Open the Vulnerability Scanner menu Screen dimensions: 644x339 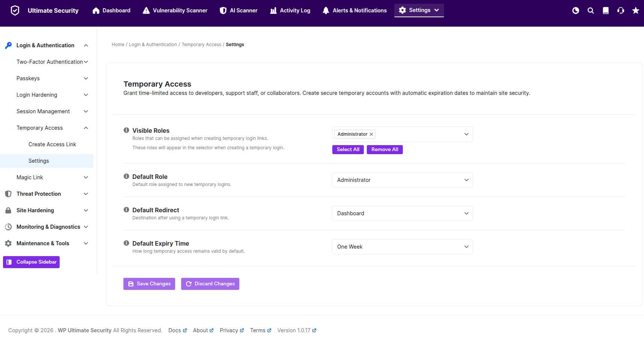coord(175,10)
